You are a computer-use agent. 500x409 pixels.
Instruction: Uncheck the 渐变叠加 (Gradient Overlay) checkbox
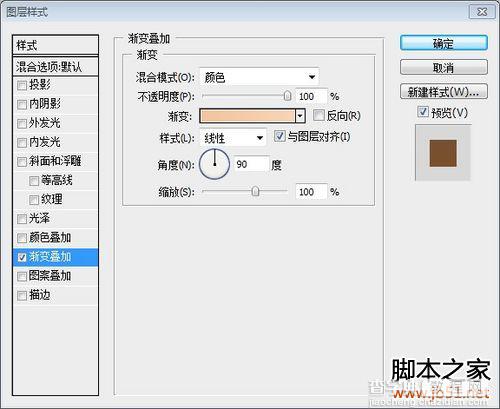click(x=22, y=257)
